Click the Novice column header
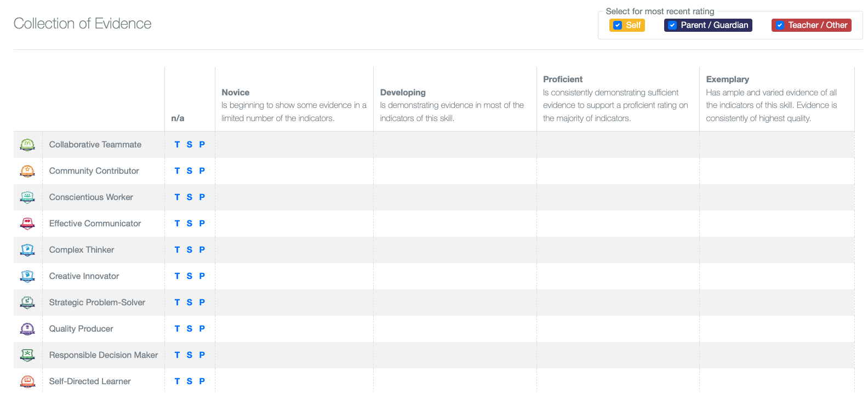This screenshot has width=868, height=393. [236, 93]
